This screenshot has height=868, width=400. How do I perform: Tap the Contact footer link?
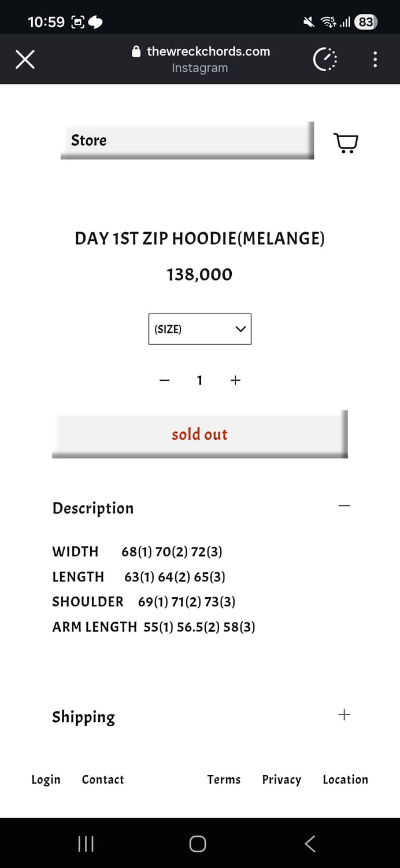coord(103,779)
